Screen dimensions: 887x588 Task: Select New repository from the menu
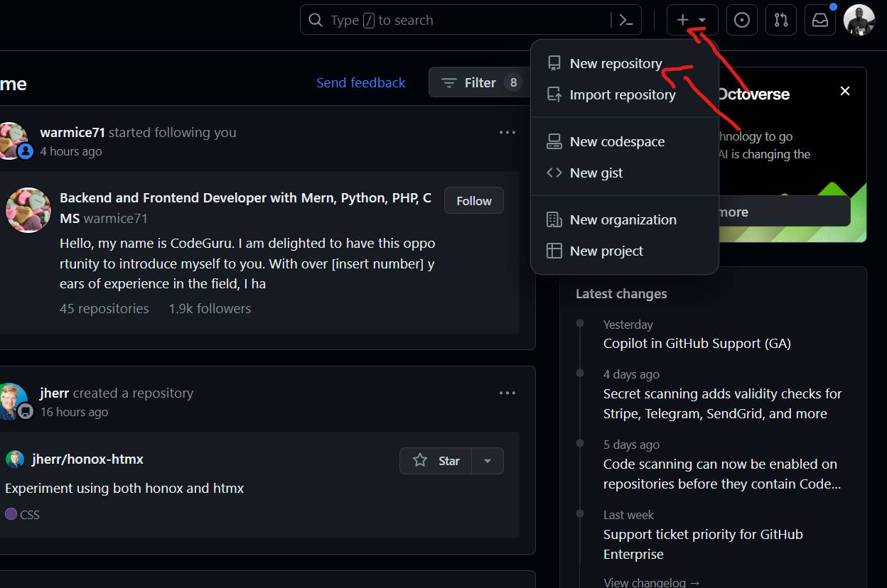pos(625,64)
